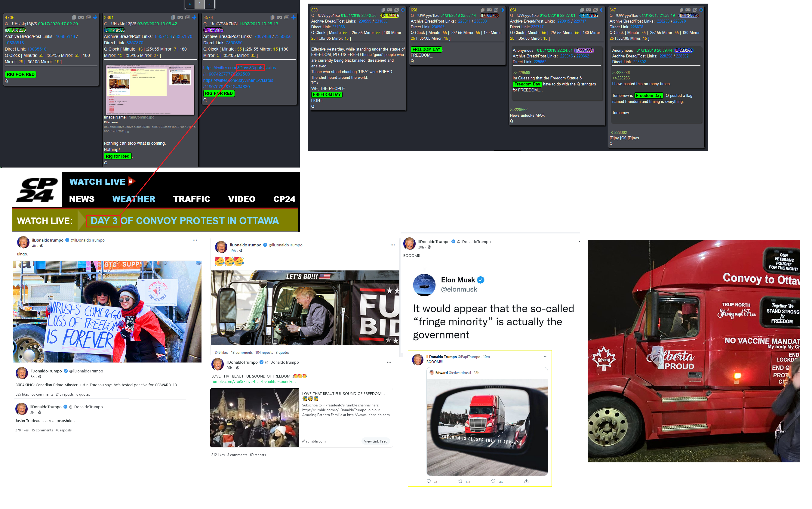
Task: Open the twitter.com/SayWhenLA status link
Action: point(238,84)
